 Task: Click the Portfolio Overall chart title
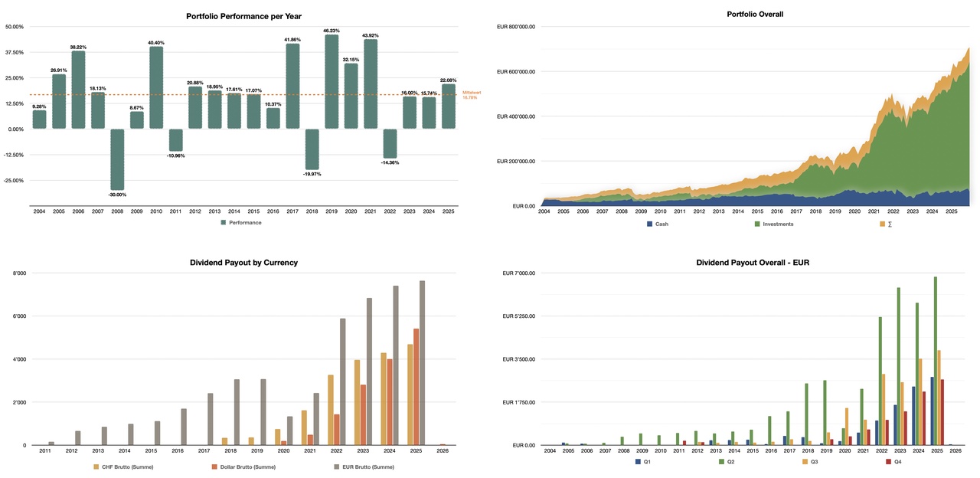[x=754, y=14]
